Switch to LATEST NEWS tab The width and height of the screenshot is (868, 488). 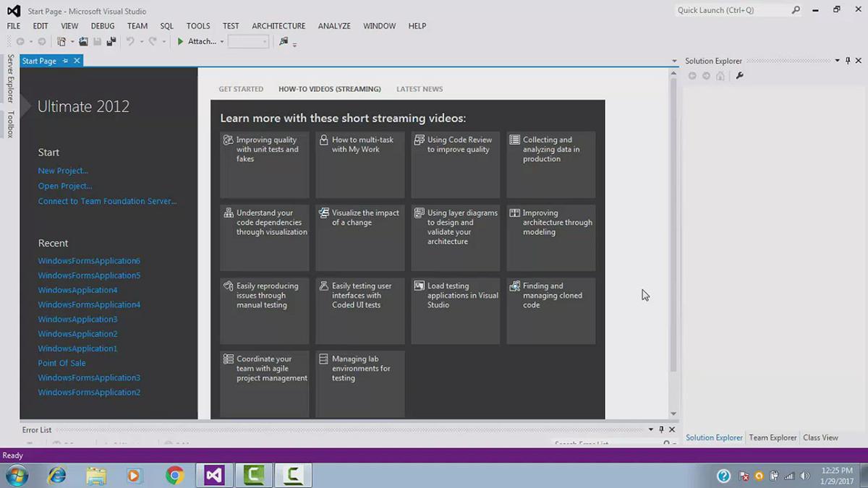click(420, 89)
